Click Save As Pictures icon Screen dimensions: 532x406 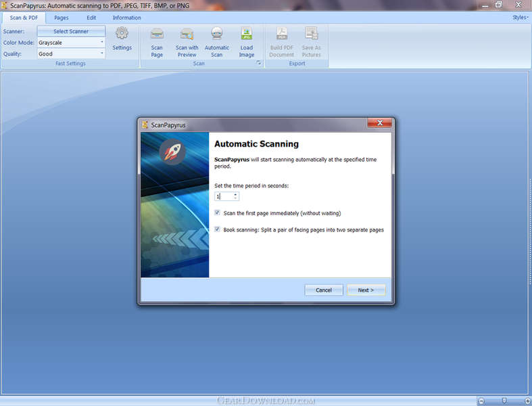311,33
